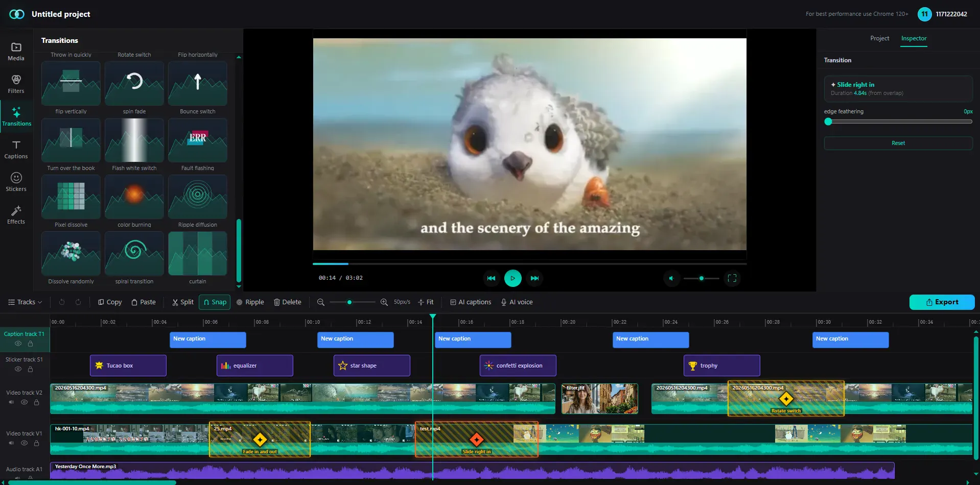Screen dimensions: 980x485
Task: Enter fullscreen preview
Action: (x=732, y=278)
